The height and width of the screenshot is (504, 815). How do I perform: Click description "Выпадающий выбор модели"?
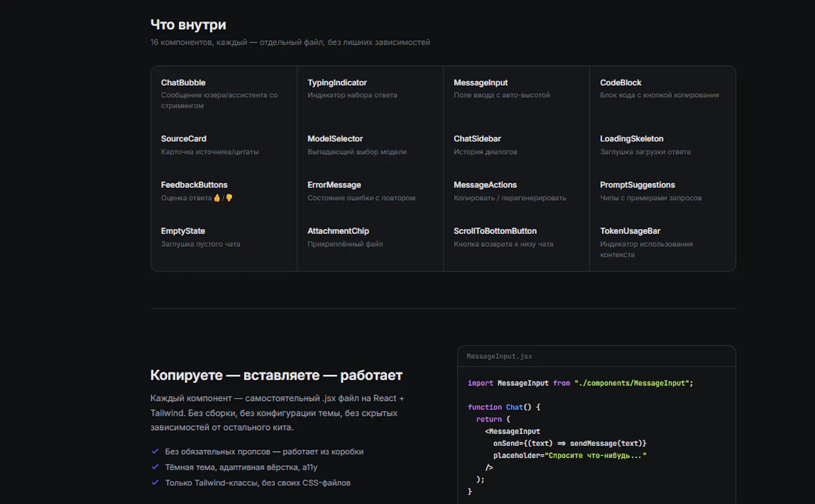pyautogui.click(x=357, y=152)
